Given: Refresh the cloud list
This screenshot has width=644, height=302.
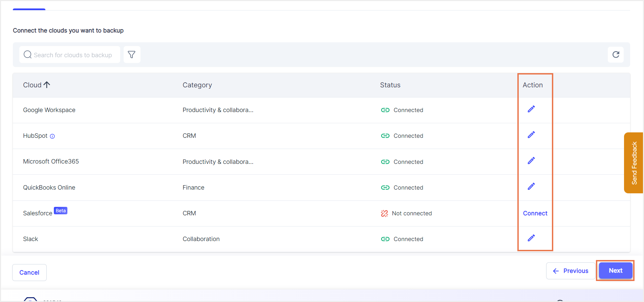Looking at the screenshot, I should coord(616,55).
